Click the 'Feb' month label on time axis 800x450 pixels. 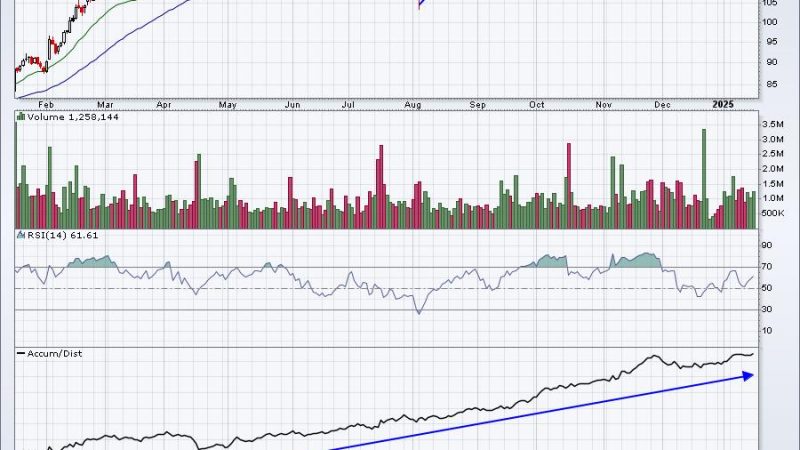tap(46, 105)
